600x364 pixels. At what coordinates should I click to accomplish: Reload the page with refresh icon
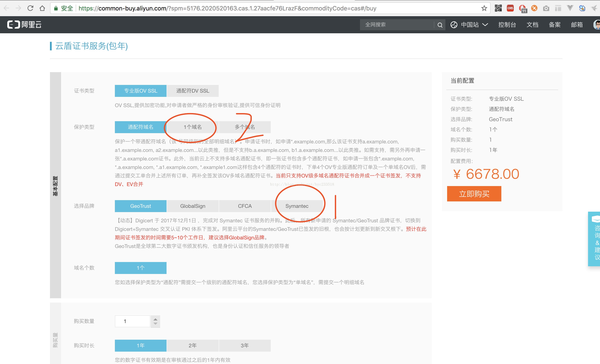pos(31,8)
